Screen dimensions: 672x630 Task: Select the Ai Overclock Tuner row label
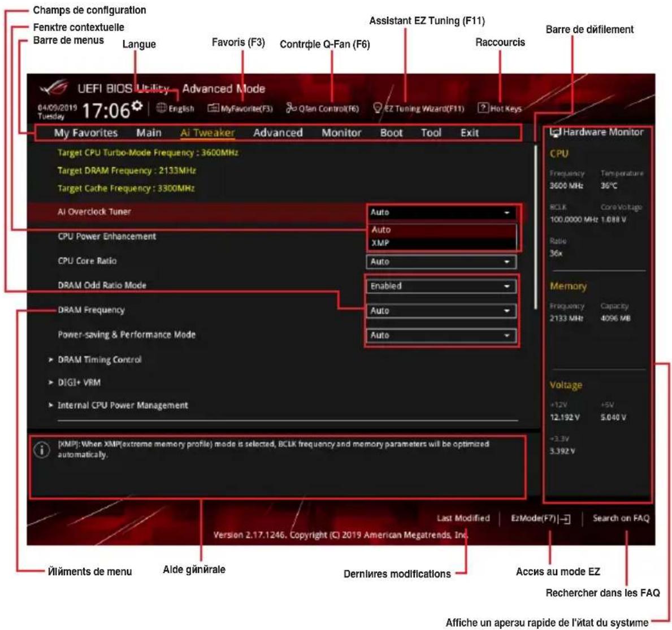[x=94, y=212]
